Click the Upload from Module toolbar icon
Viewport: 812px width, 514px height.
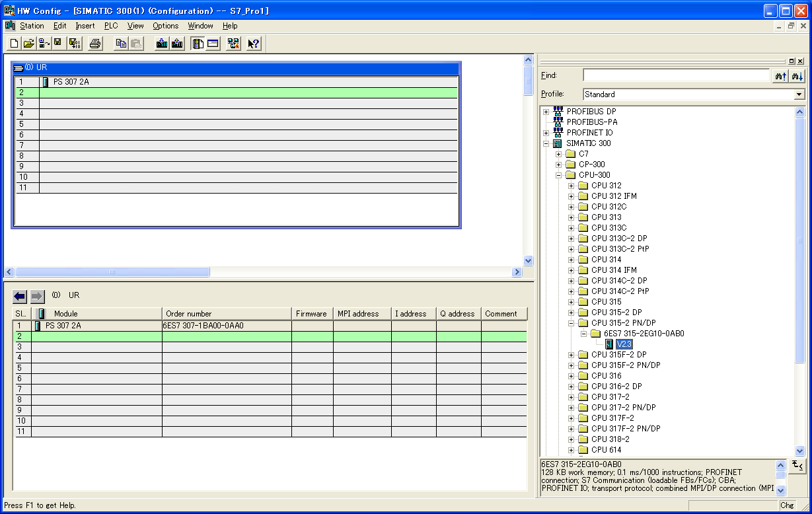(178, 43)
